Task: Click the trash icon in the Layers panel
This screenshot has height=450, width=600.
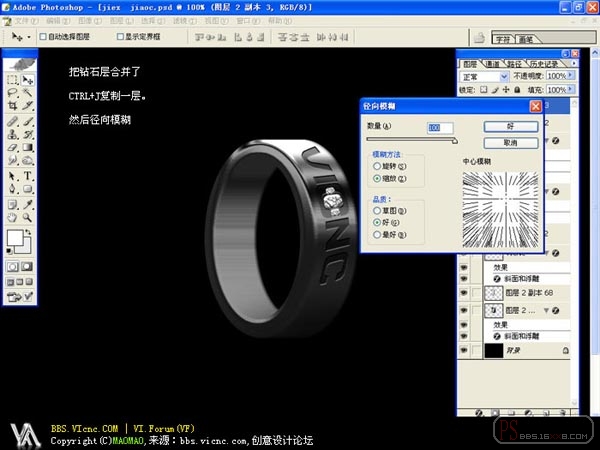Action: [562, 413]
